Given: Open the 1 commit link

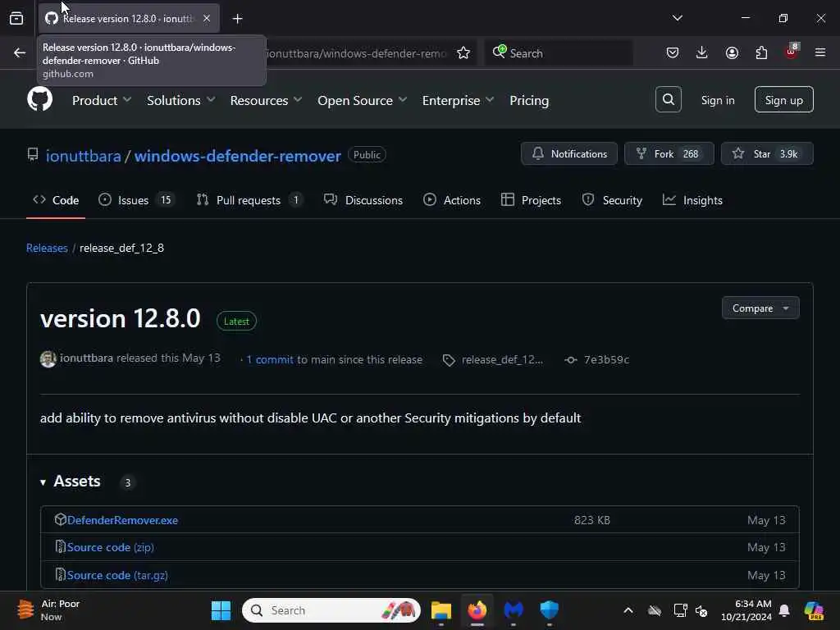Looking at the screenshot, I should 269,359.
